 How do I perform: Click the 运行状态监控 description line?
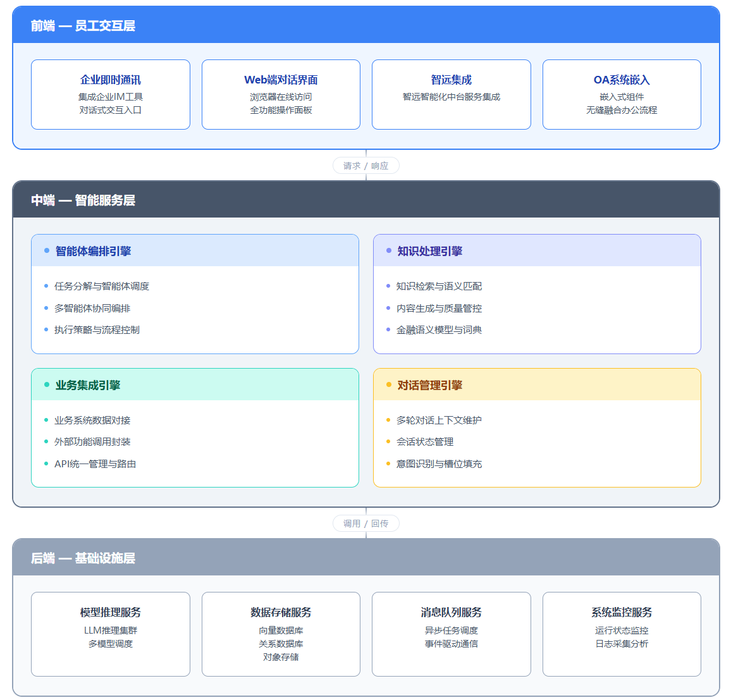tap(622, 630)
